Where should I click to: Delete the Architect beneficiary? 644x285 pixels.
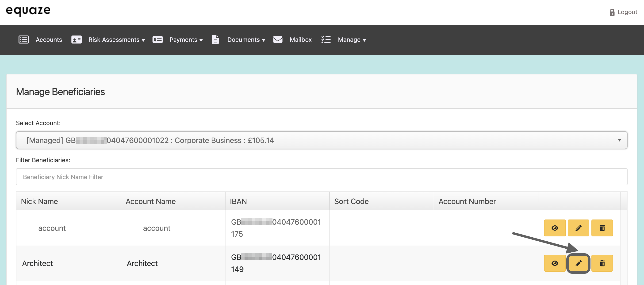602,263
